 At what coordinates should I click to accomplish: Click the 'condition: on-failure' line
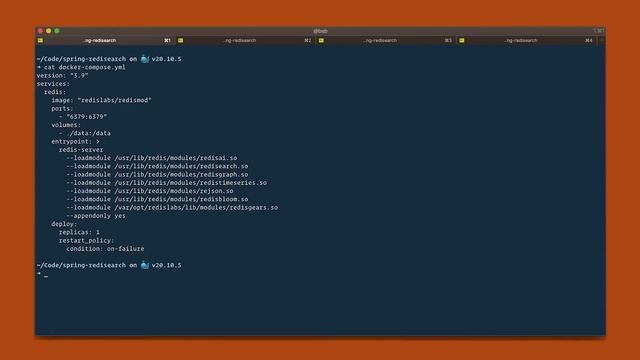pyautogui.click(x=105, y=249)
